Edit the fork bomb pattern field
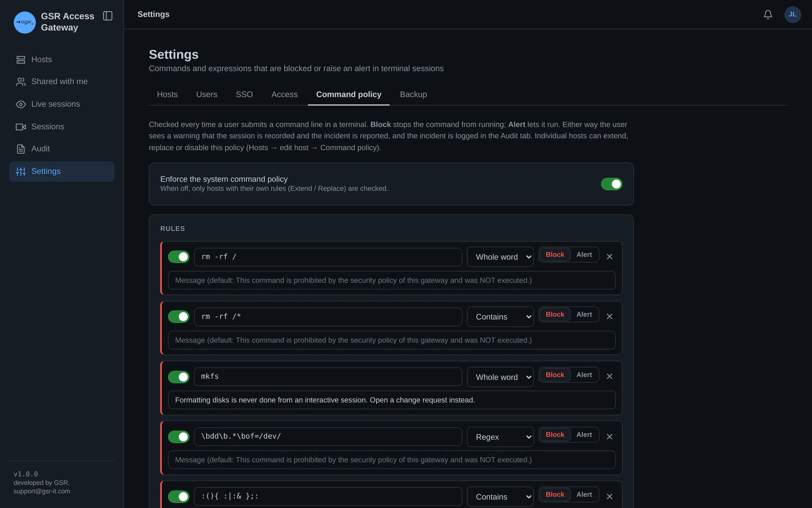The width and height of the screenshot is (812, 508). click(328, 497)
